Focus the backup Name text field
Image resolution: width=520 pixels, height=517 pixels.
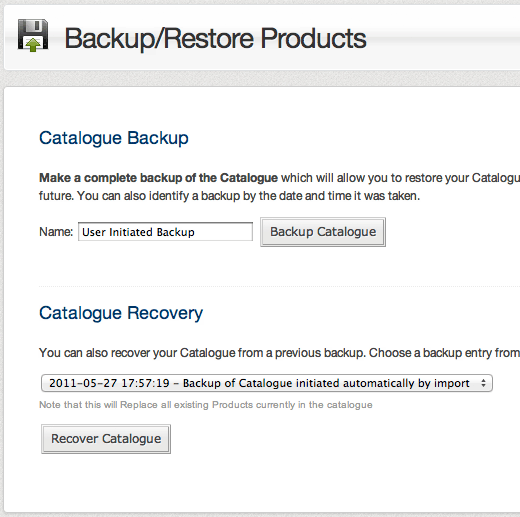(x=165, y=232)
